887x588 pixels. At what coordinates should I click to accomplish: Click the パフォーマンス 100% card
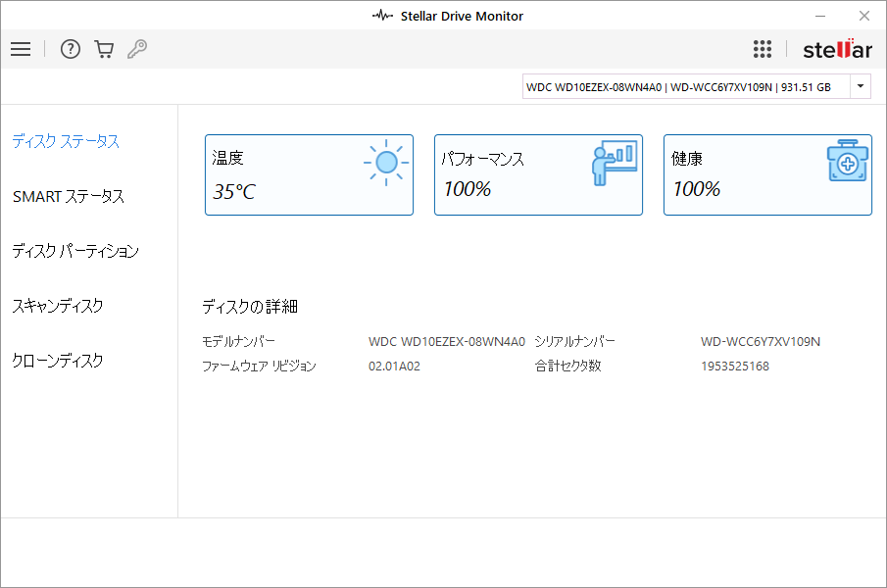pyautogui.click(x=510, y=176)
